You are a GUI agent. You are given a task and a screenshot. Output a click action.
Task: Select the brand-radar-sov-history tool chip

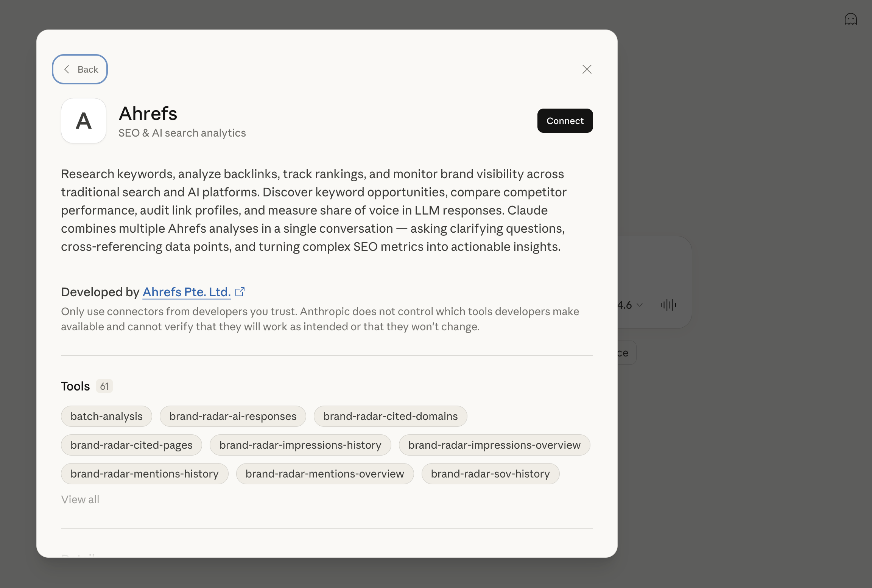pos(490,474)
